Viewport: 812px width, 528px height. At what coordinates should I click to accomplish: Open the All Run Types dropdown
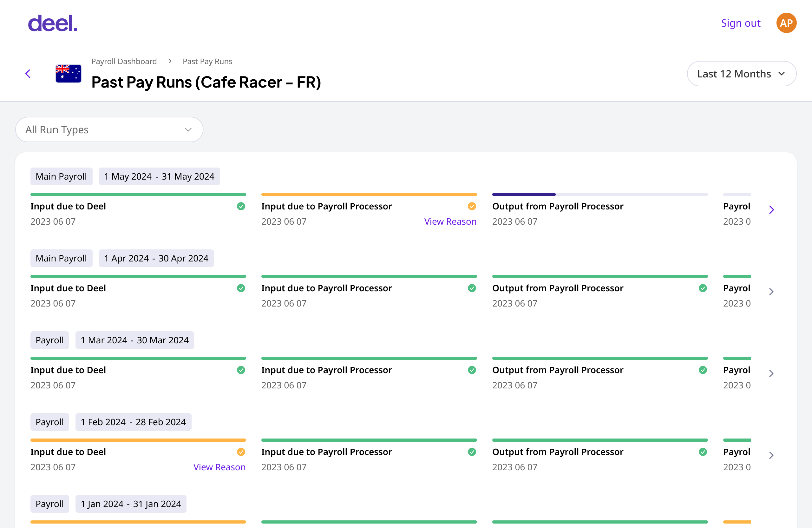109,130
